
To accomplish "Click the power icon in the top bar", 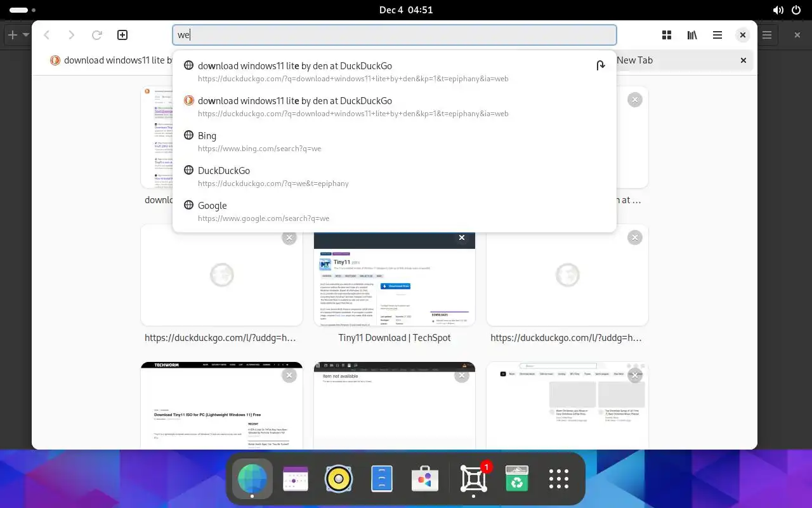I will tap(797, 10).
